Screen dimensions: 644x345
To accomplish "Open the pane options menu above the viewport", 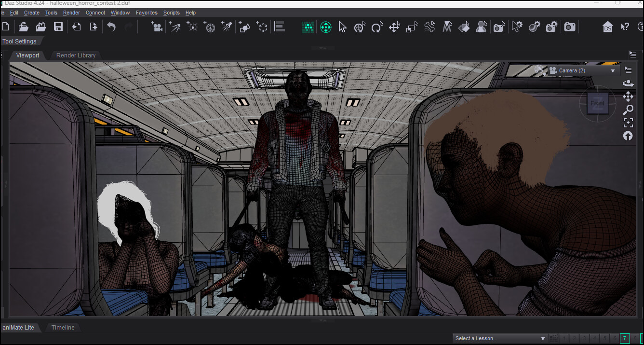I will (x=633, y=54).
